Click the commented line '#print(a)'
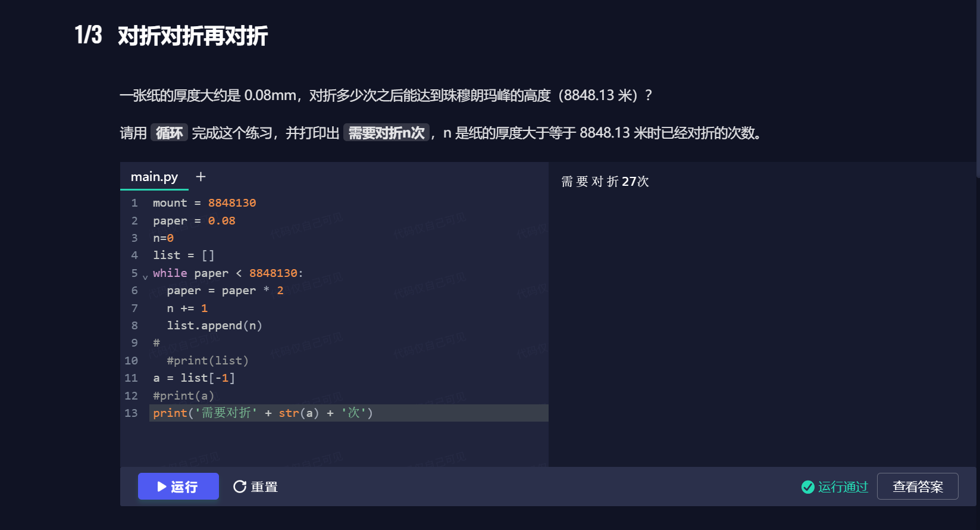Image resolution: width=980 pixels, height=530 pixels. [183, 396]
